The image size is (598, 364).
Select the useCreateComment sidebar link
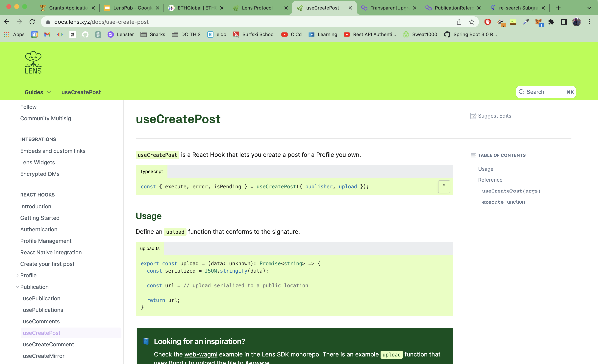pyautogui.click(x=48, y=344)
